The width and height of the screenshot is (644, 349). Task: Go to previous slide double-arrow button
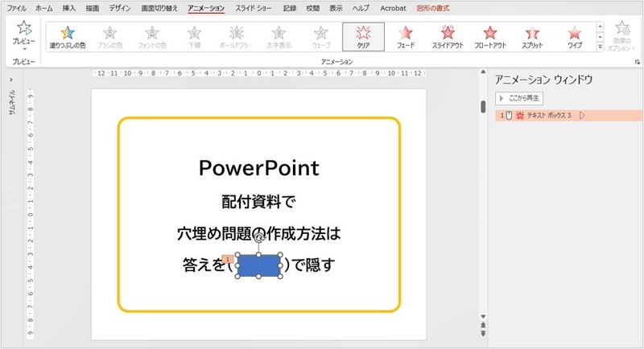[483, 325]
